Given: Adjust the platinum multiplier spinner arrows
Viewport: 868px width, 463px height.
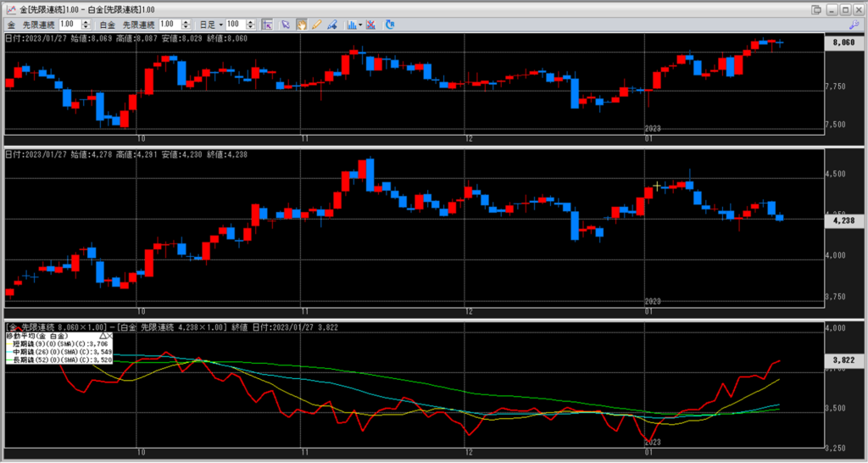Looking at the screenshot, I should click(199, 25).
